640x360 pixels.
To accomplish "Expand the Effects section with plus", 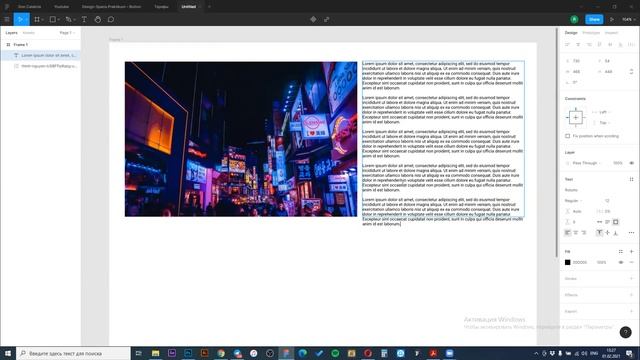I will tap(631, 295).
